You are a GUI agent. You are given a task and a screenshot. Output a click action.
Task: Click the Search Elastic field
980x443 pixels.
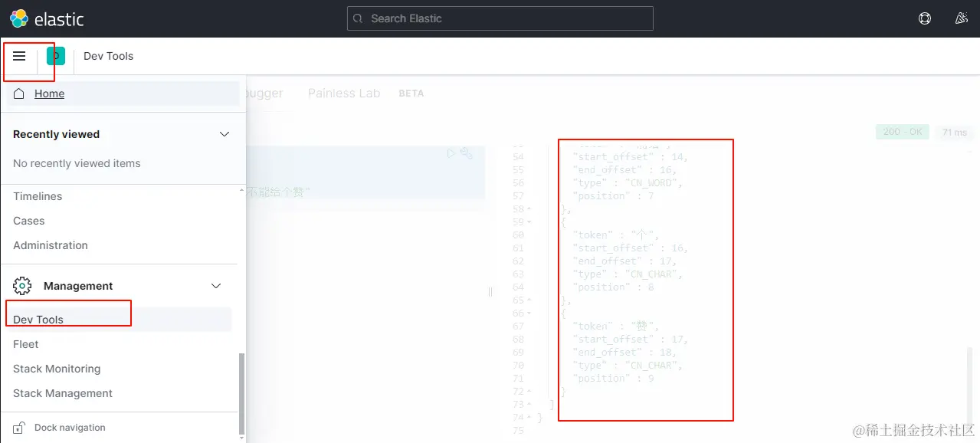pyautogui.click(x=500, y=18)
